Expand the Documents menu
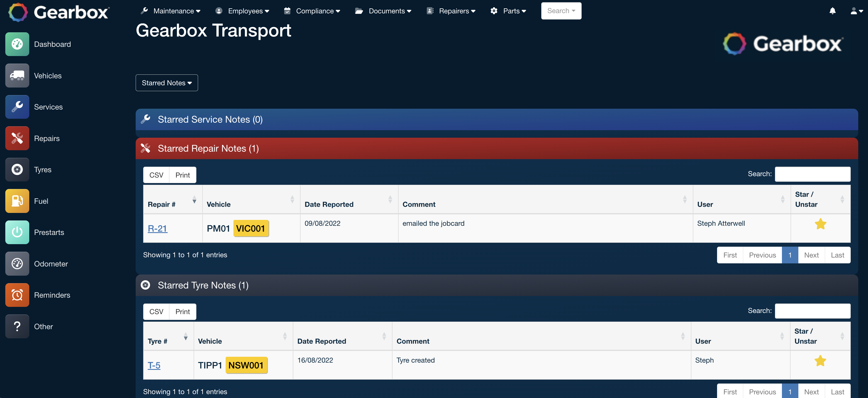This screenshot has width=868, height=398. [x=383, y=11]
